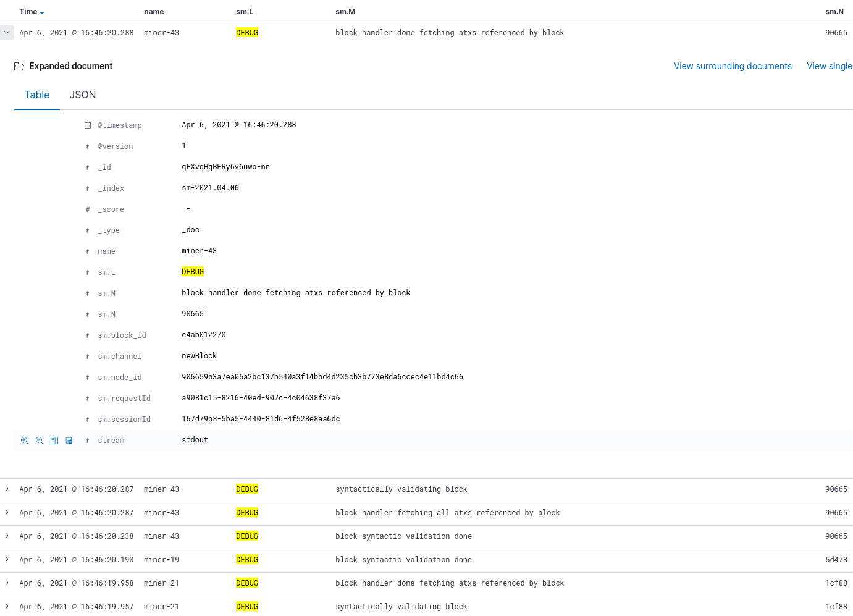Filter for value on the stream field
This screenshot has height=616, width=853.
(25, 441)
